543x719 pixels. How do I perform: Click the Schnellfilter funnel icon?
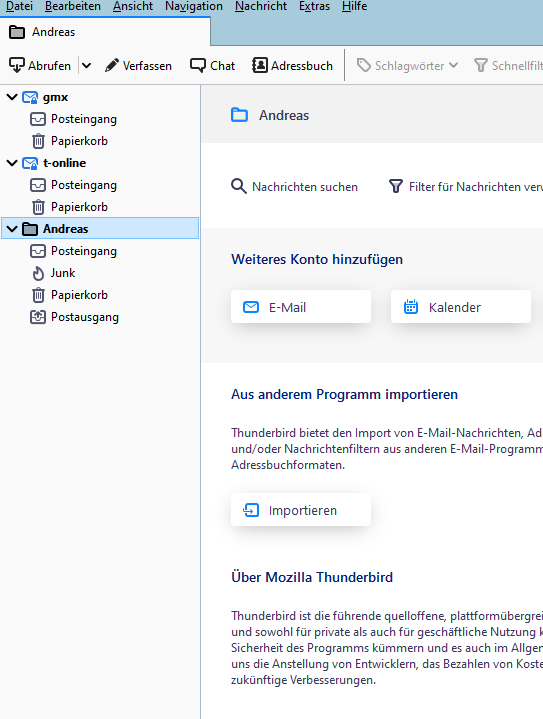pos(480,66)
